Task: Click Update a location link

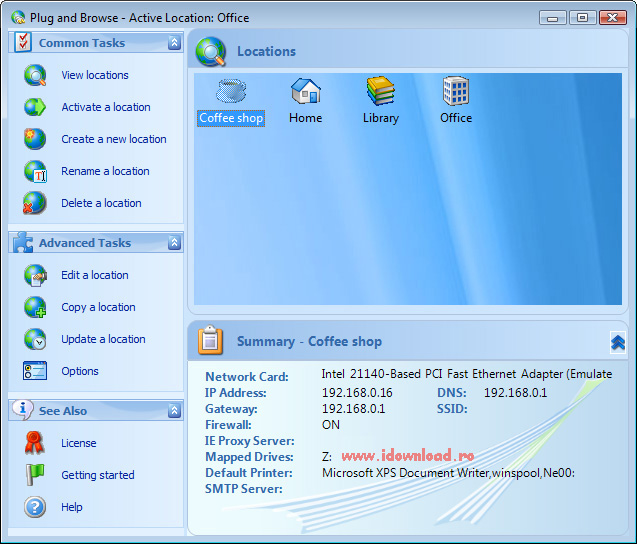Action: point(103,339)
